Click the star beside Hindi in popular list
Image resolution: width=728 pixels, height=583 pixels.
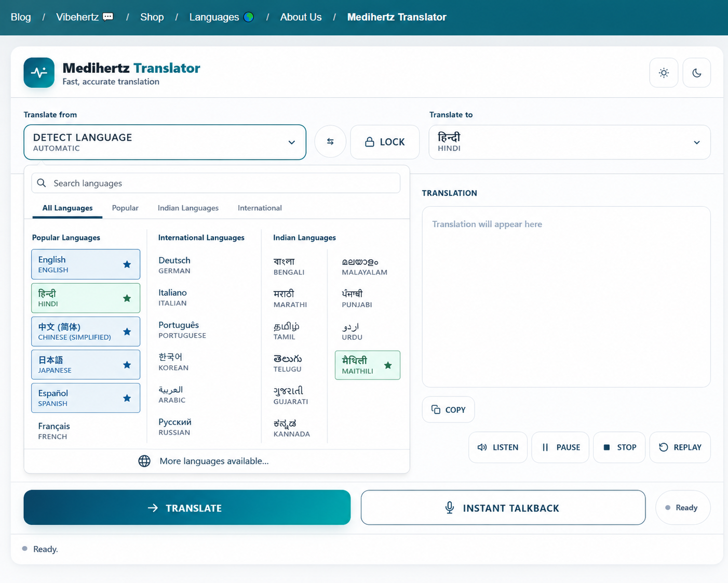pyautogui.click(x=127, y=298)
